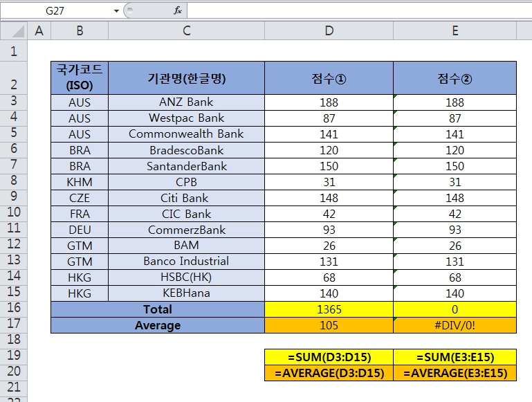Image resolution: width=532 pixels, height=402 pixels.
Task: Select the SantanderBank cell
Action: 186,166
